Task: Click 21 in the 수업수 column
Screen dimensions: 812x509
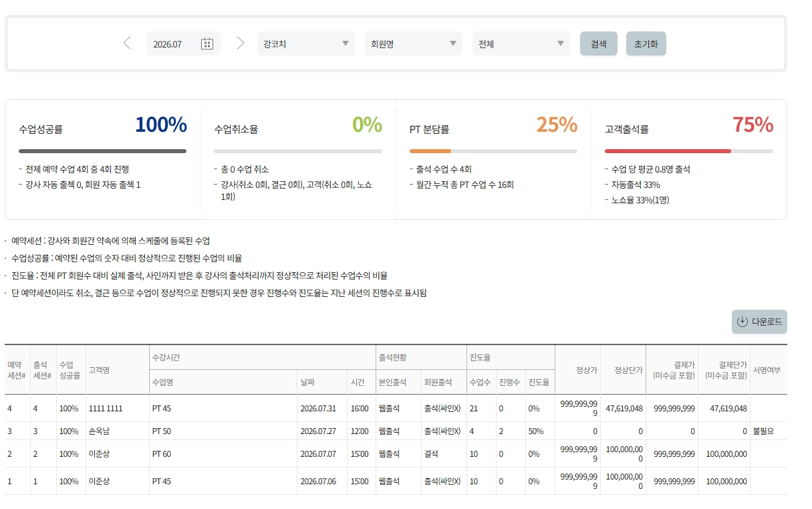Action: tap(473, 408)
